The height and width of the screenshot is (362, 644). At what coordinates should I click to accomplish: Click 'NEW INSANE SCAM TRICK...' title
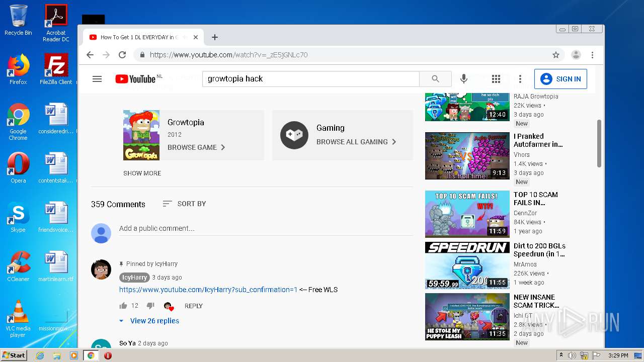point(536,301)
